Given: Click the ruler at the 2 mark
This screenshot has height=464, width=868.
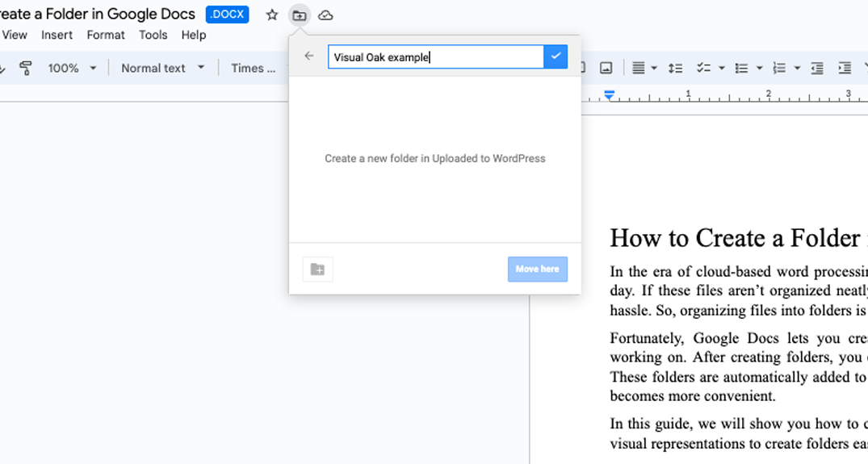Looking at the screenshot, I should point(769,94).
